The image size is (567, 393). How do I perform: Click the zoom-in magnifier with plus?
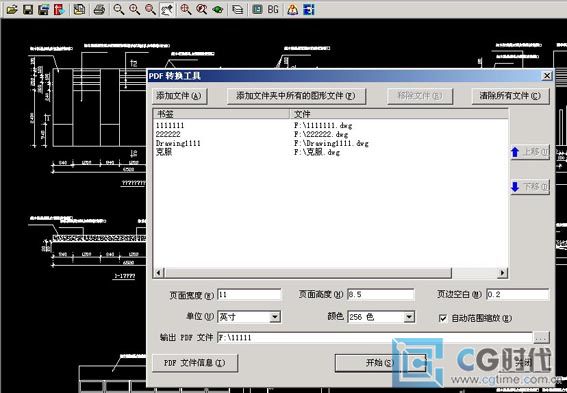coord(135,9)
